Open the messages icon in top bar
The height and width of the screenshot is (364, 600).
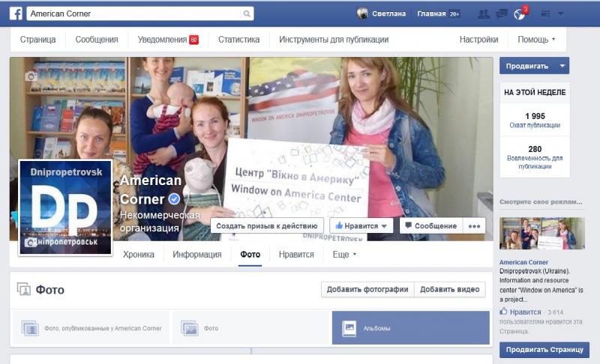[x=501, y=14]
